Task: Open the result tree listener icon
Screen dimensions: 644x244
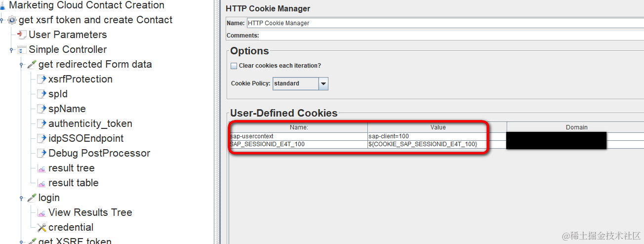Action: 41,168
